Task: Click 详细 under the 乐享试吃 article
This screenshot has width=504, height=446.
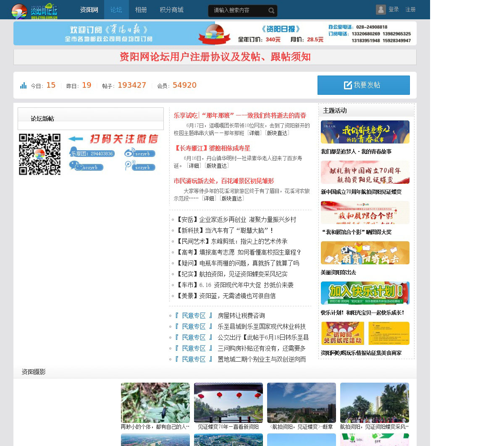Action: coord(255,133)
